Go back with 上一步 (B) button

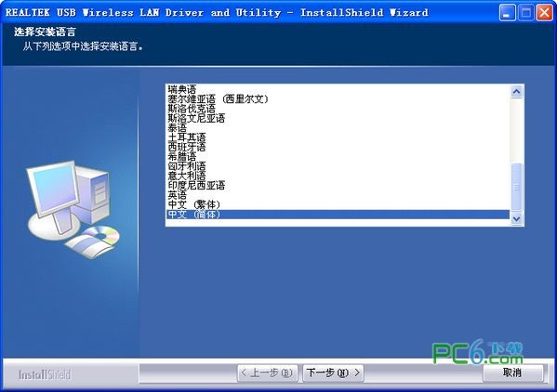click(267, 372)
